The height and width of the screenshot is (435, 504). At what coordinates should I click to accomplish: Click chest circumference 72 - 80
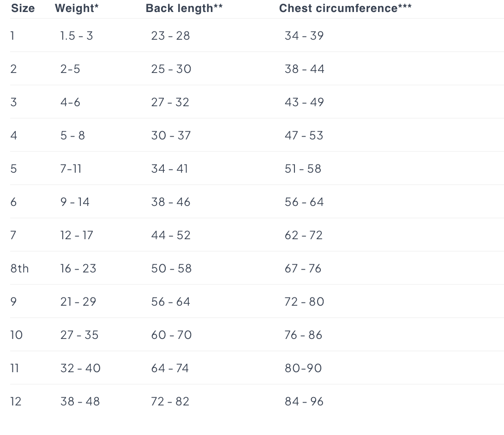pyautogui.click(x=304, y=302)
